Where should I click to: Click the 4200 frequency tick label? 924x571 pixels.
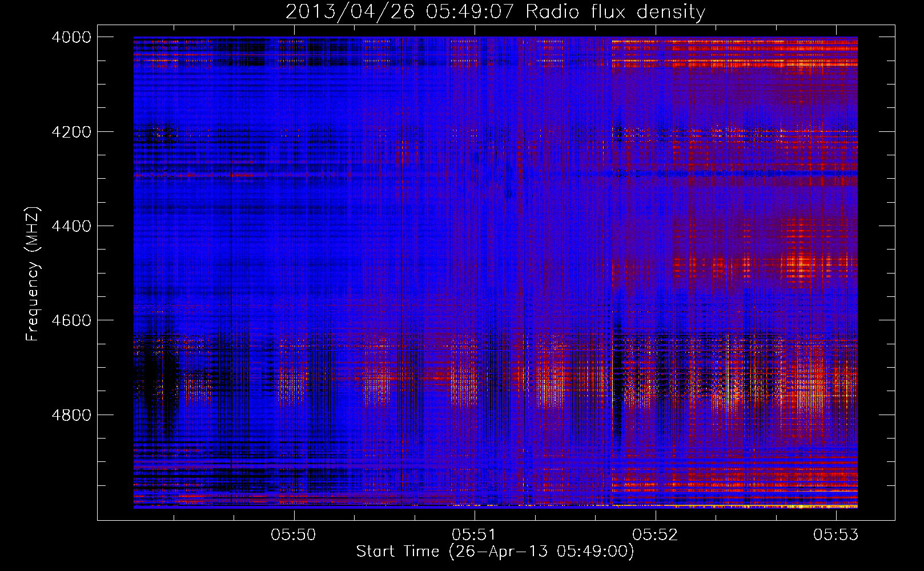point(71,132)
